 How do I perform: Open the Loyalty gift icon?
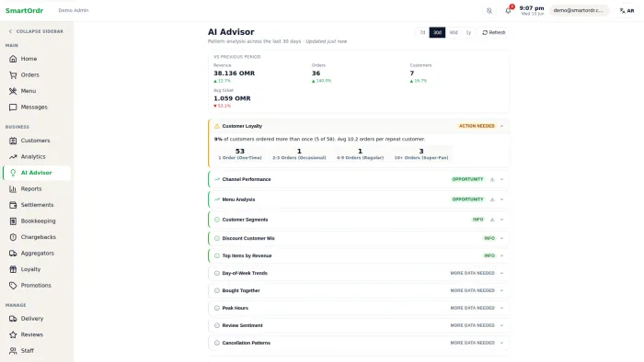pyautogui.click(x=13, y=269)
